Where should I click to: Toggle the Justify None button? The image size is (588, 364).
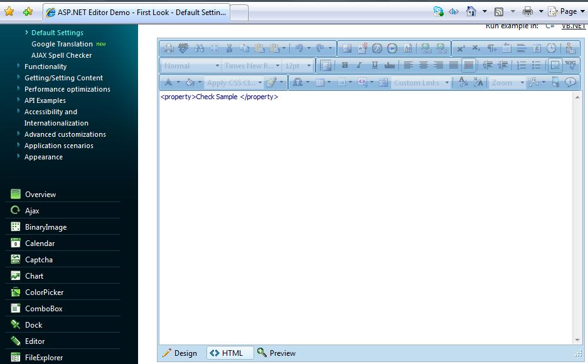pyautogui.click(x=468, y=66)
